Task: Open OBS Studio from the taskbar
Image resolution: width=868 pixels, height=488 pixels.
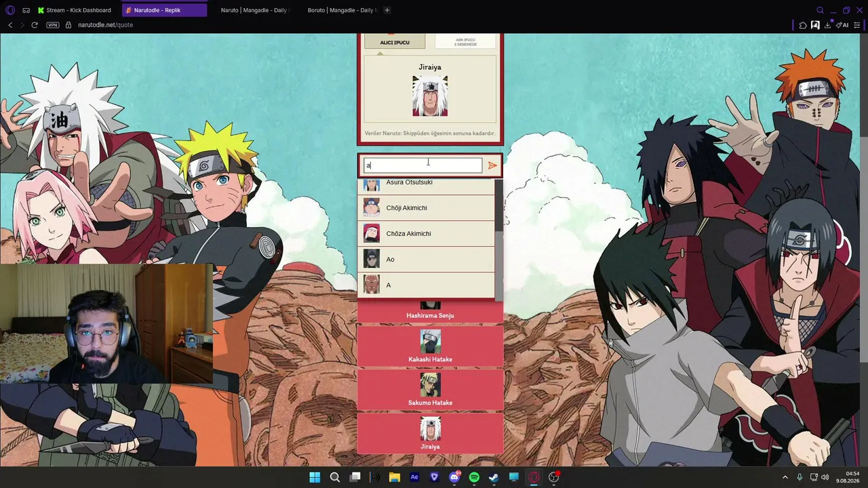Action: [x=554, y=477]
